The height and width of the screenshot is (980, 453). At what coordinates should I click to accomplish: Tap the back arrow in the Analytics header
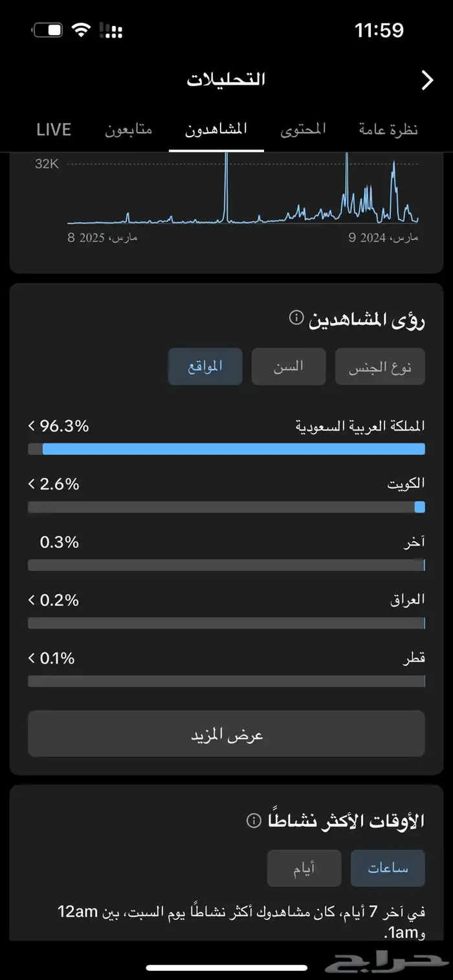(x=427, y=80)
